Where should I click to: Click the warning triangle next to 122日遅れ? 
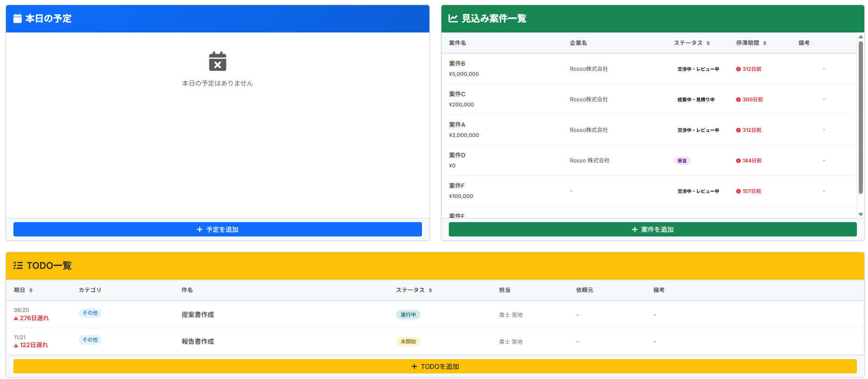pos(16,345)
